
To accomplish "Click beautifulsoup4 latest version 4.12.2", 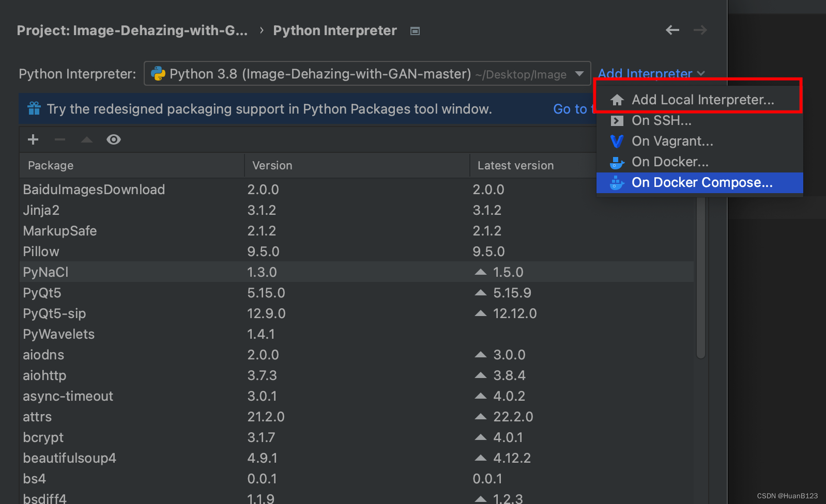I will (512, 458).
